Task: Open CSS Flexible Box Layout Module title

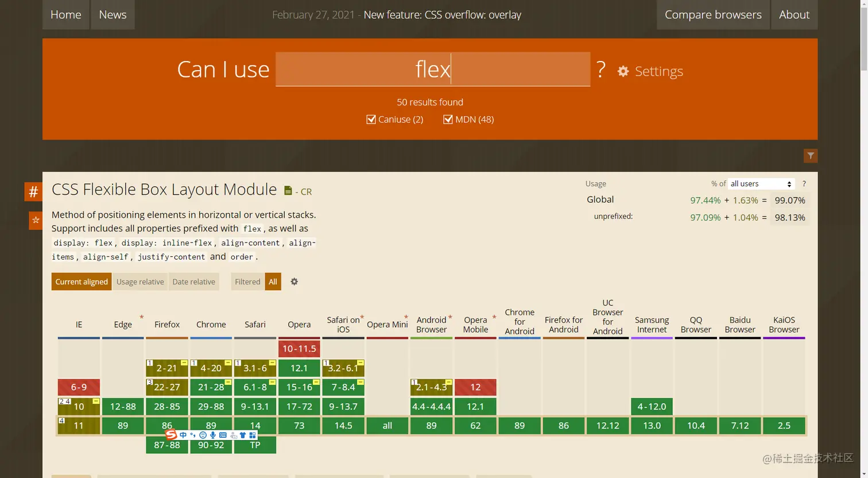Action: 164,190
